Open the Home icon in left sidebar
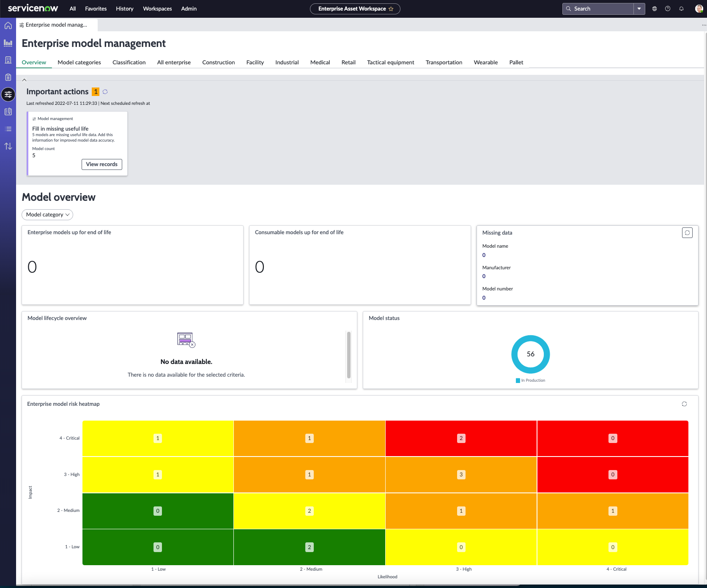Image resolution: width=707 pixels, height=588 pixels. 8,26
